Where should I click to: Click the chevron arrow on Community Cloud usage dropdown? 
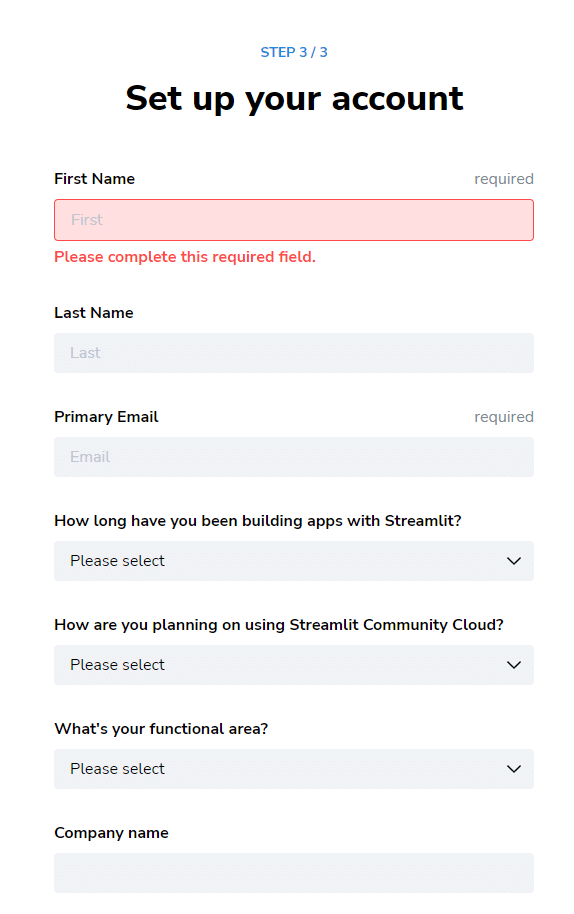(513, 665)
